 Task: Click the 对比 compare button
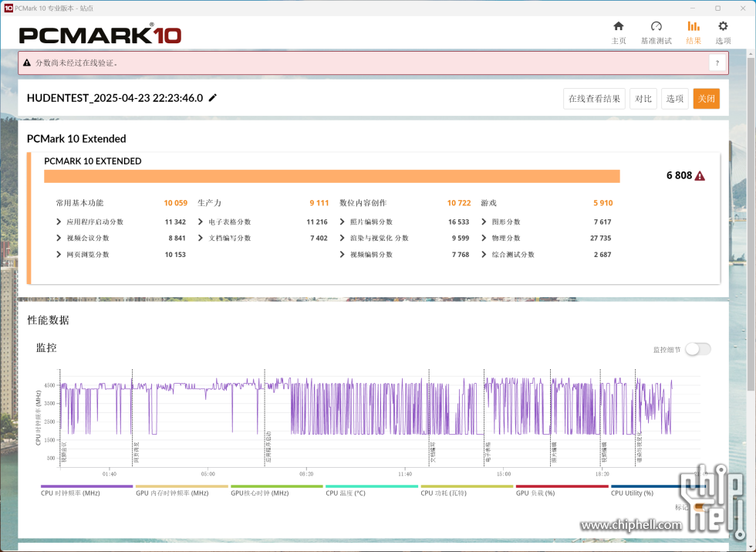(643, 99)
